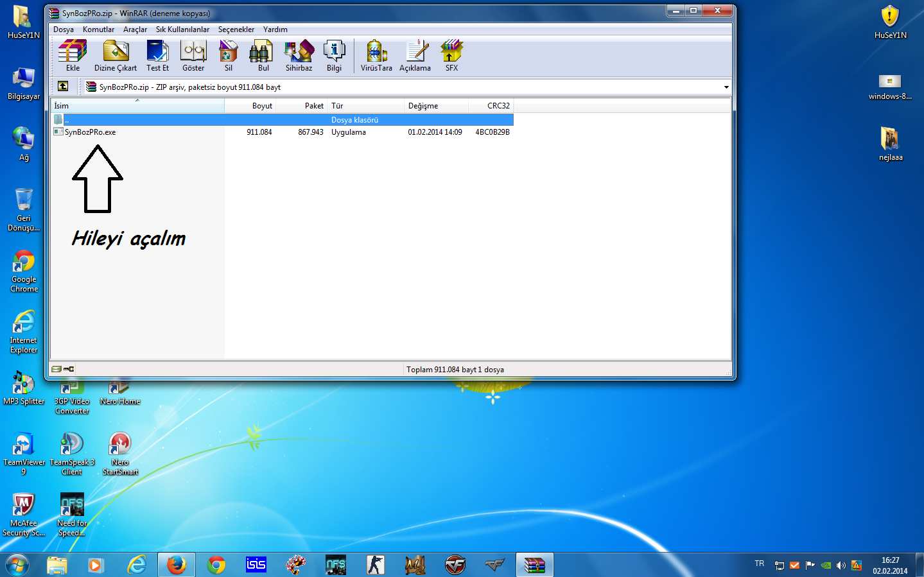Viewport: 924px width, 577px height.
Task: Click the CRC32 value 4BC0B29B
Action: 493,132
